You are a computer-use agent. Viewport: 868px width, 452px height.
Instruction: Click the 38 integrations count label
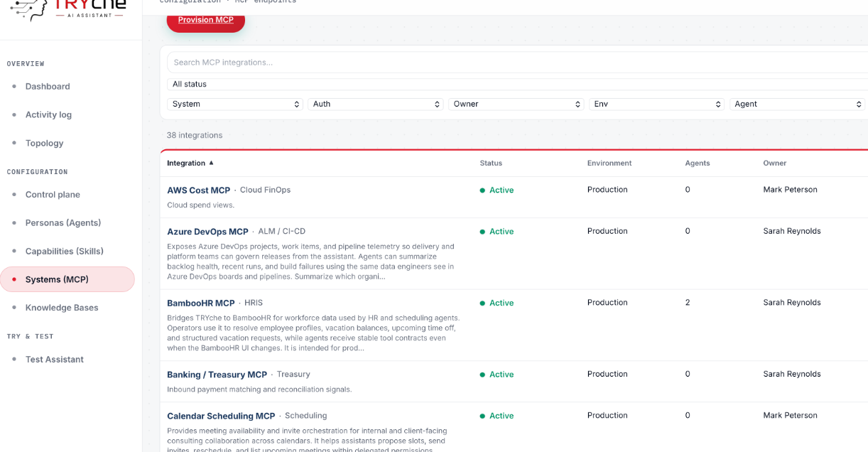pos(195,135)
